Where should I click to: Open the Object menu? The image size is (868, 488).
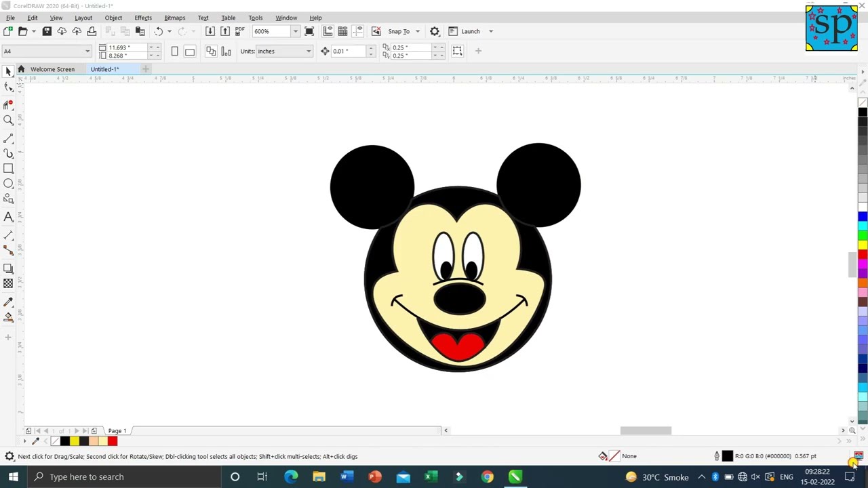pos(113,18)
